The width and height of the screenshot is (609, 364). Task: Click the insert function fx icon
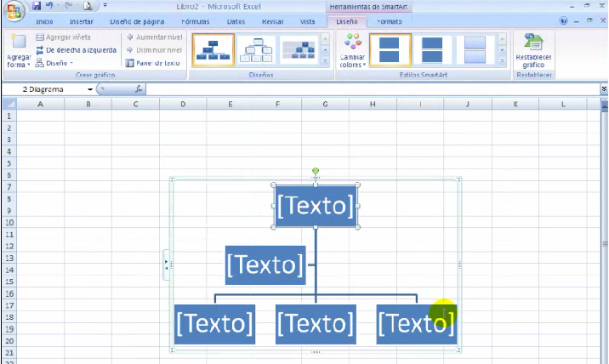pyautogui.click(x=138, y=88)
